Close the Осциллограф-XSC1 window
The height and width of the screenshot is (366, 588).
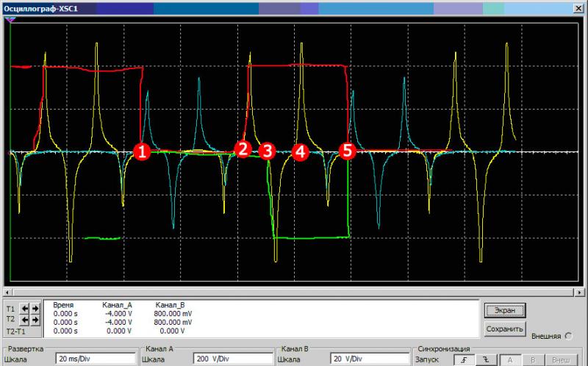point(578,8)
